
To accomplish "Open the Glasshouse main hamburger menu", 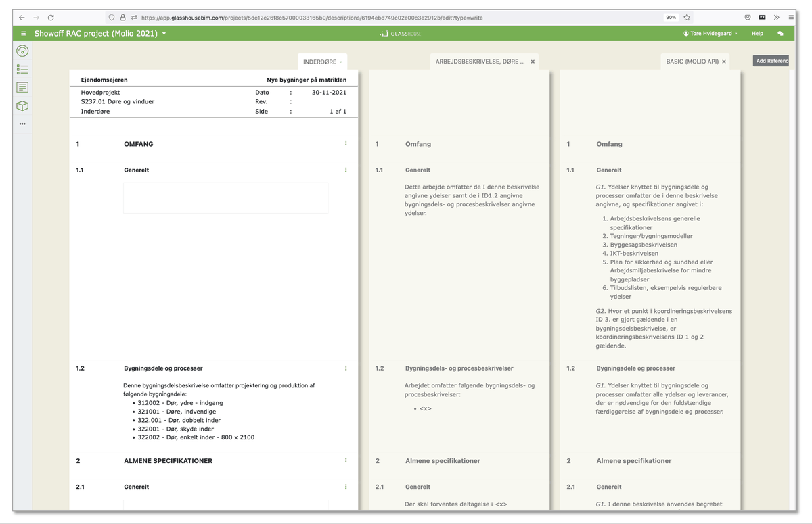I will coord(24,33).
